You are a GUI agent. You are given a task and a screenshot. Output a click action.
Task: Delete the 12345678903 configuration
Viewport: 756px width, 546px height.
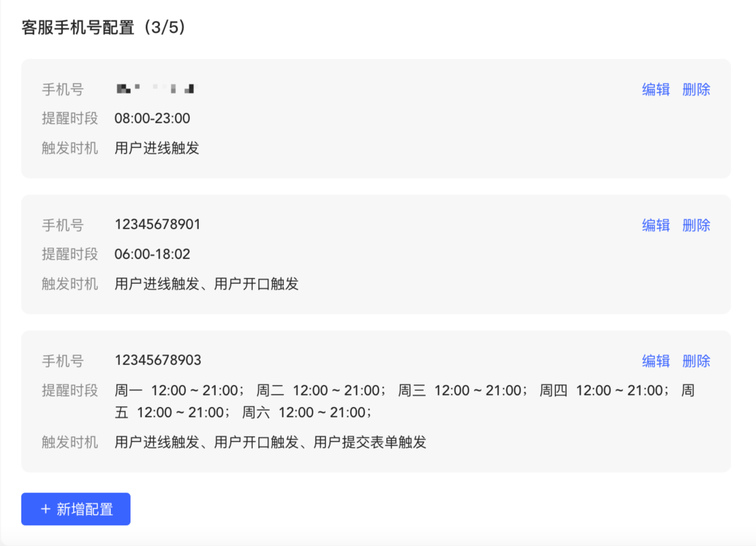tap(696, 361)
